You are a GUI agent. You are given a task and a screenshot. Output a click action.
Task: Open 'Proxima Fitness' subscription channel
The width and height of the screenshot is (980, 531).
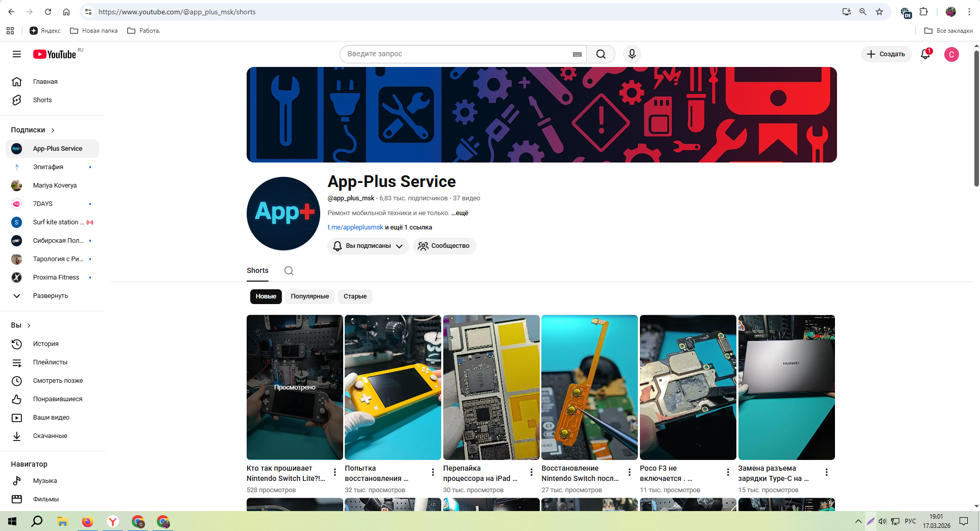point(53,278)
